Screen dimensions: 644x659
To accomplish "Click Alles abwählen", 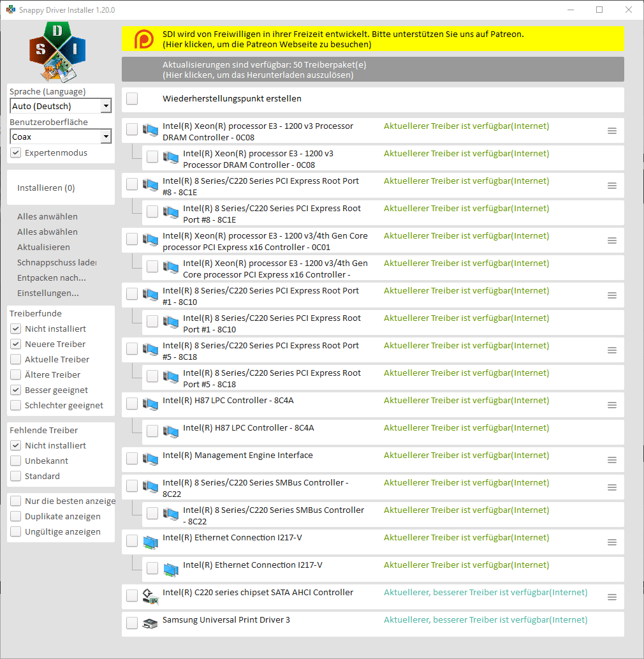I will 47,232.
